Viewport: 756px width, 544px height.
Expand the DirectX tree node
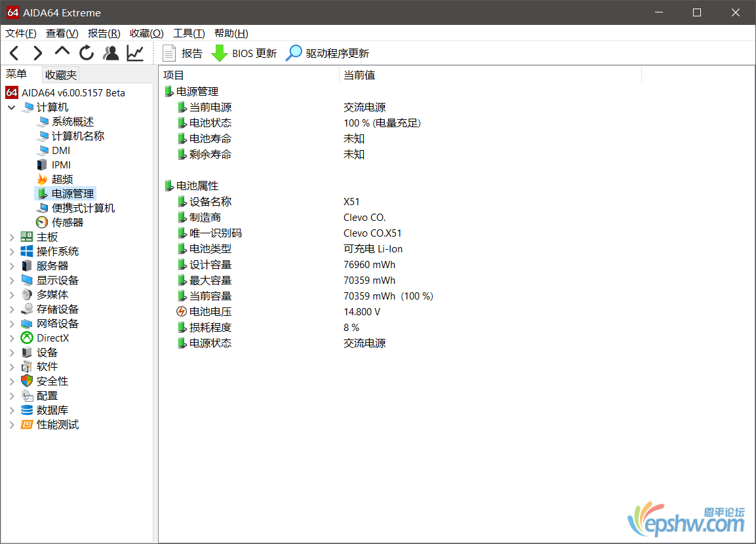[x=12, y=338]
